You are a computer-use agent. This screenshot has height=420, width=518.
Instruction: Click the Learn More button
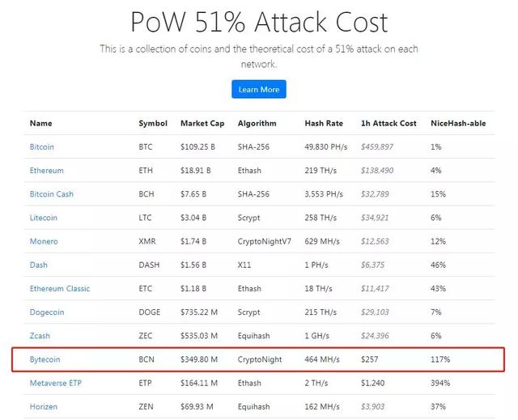click(259, 89)
